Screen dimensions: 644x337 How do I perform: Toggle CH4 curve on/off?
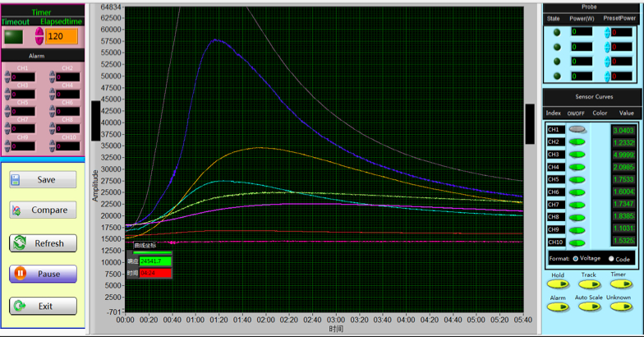pyautogui.click(x=577, y=168)
